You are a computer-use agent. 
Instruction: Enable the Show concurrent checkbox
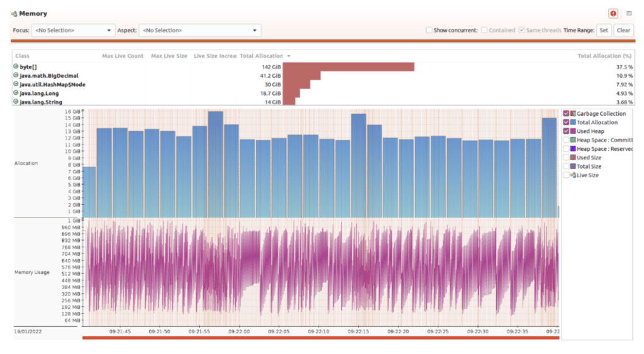429,30
